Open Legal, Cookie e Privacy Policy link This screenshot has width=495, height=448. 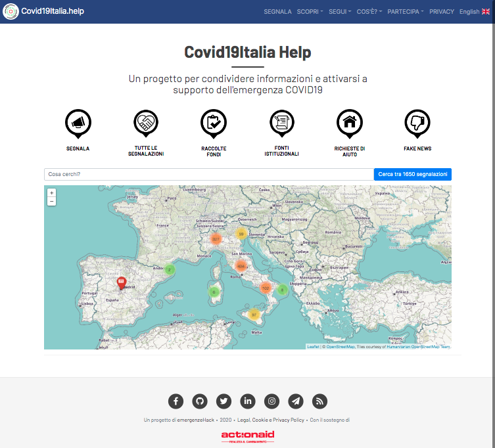271,420
